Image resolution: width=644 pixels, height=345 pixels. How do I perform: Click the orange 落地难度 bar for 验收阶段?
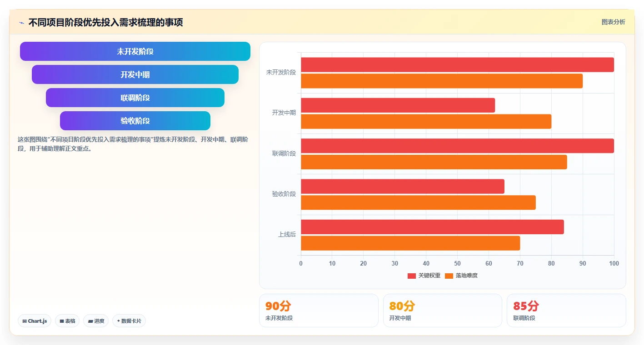pyautogui.click(x=418, y=202)
